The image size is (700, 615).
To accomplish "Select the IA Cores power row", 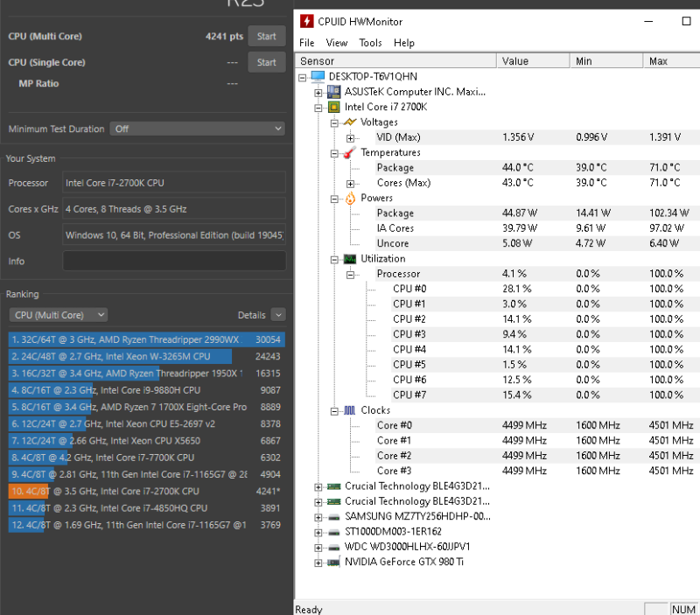I will pyautogui.click(x=537, y=228).
